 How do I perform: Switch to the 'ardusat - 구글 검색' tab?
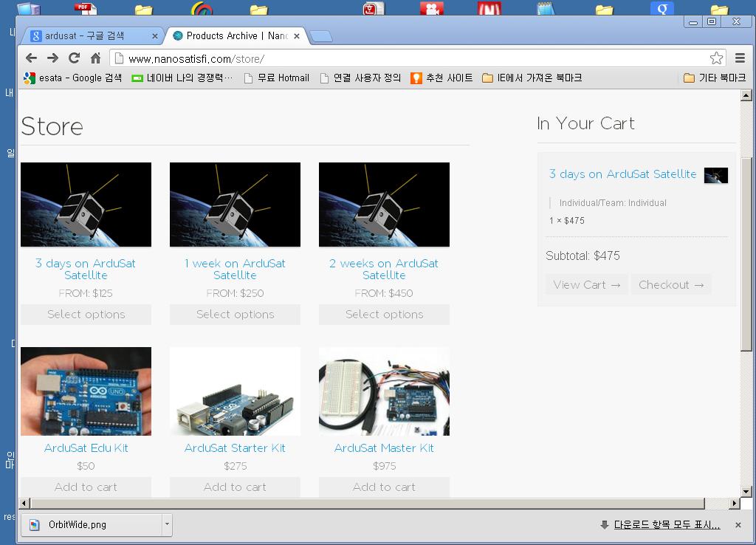92,36
